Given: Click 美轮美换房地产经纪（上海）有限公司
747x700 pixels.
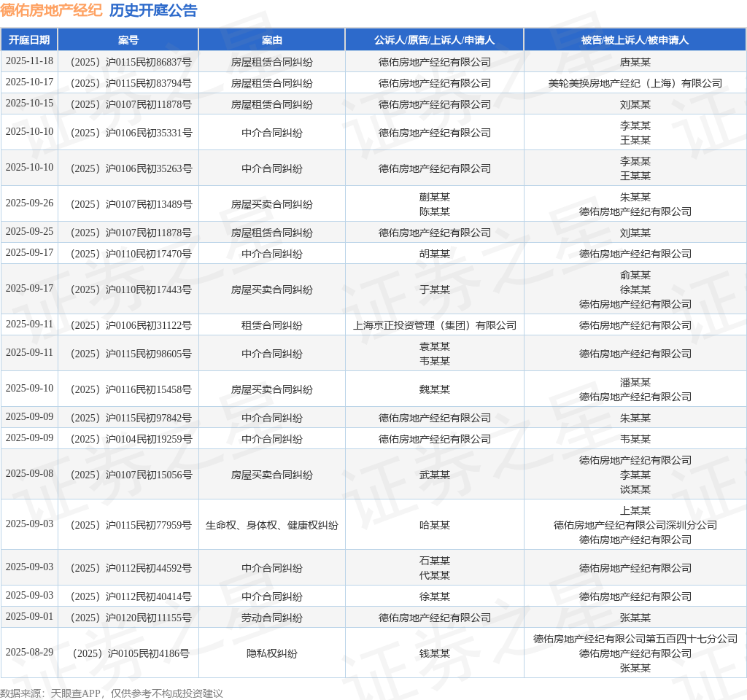Looking at the screenshot, I should [x=635, y=83].
